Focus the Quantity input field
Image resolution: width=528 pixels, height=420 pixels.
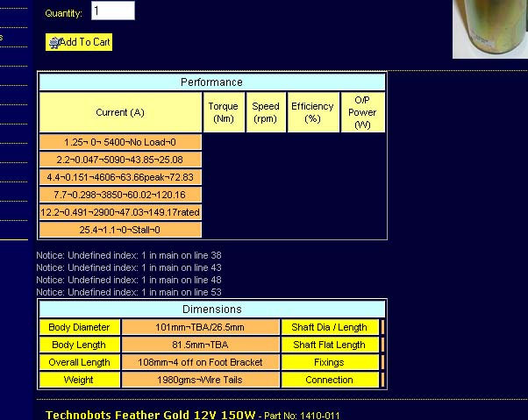click(x=112, y=11)
